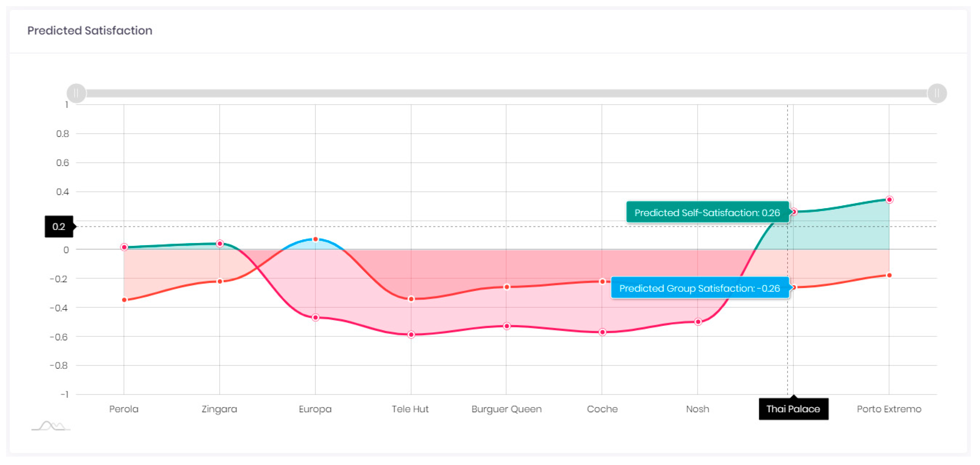The image size is (980, 465).
Task: Click the Perola orange line starting point
Action: pos(124,300)
